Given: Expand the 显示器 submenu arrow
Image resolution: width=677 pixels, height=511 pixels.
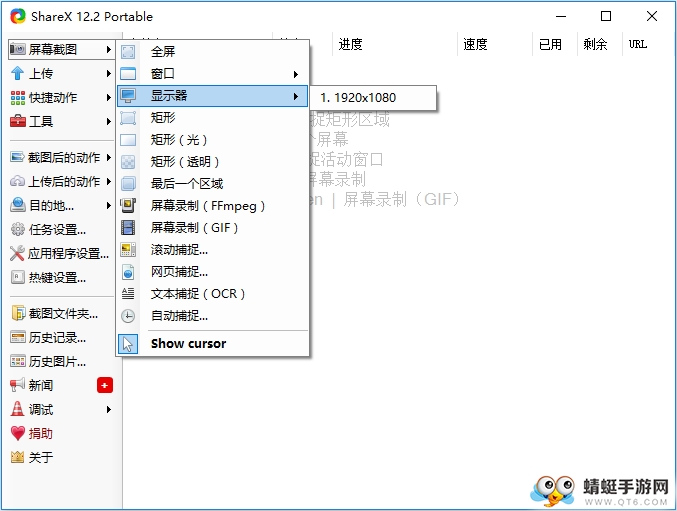Looking at the screenshot, I should [x=296, y=96].
